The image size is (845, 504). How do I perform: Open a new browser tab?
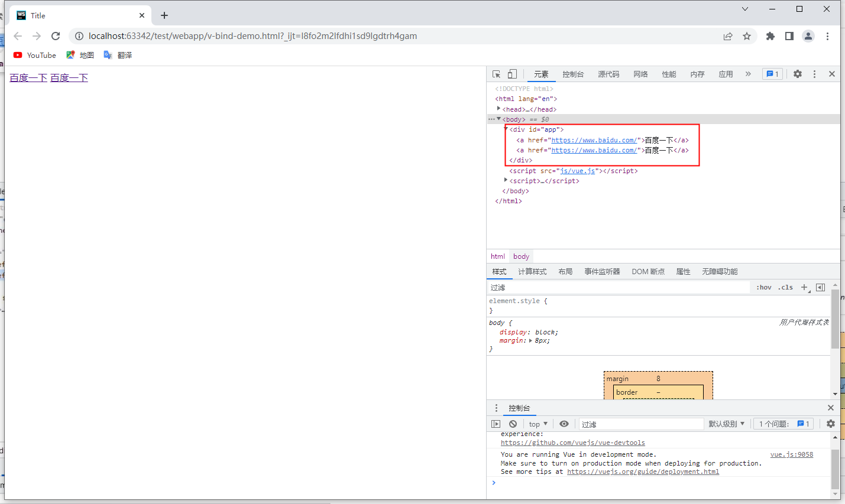coord(164,15)
